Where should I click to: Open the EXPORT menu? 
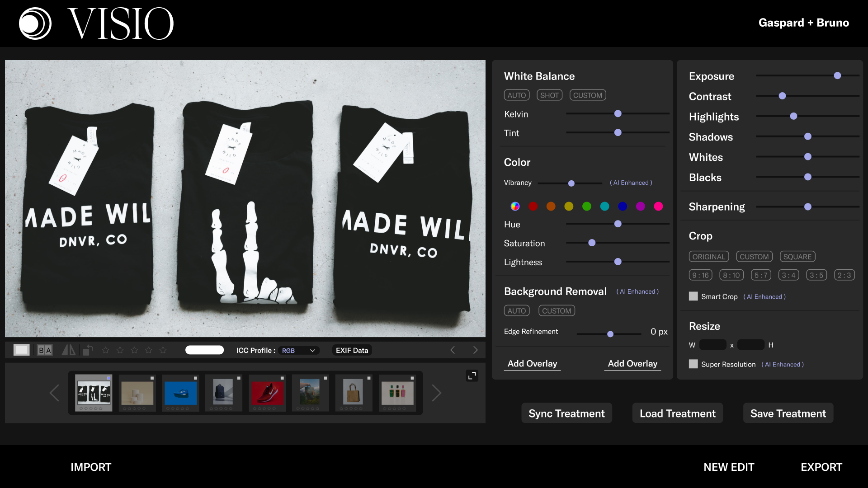821,467
